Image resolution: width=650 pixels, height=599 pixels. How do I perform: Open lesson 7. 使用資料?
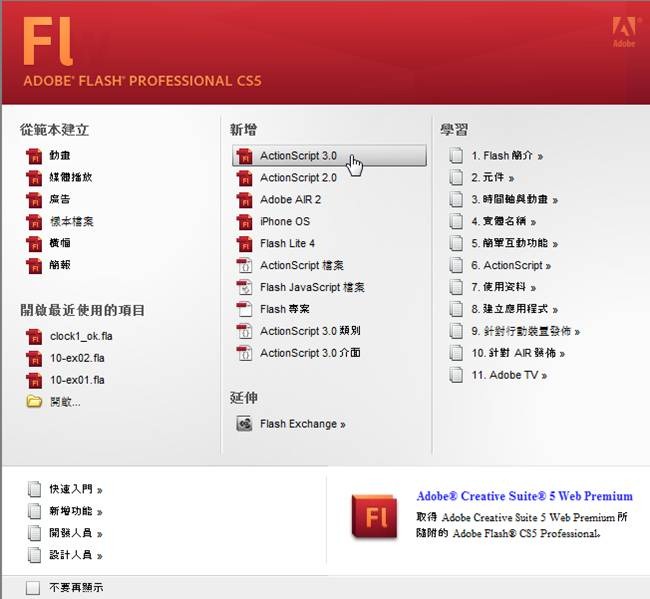tap(504, 287)
